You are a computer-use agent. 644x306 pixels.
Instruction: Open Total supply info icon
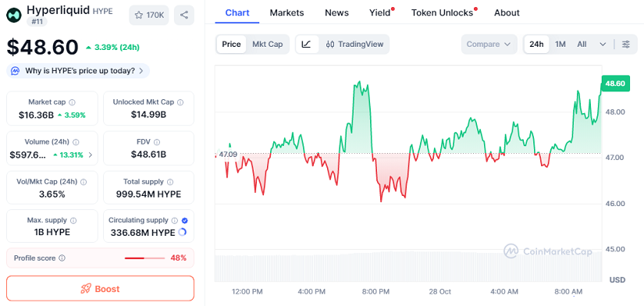pos(170,182)
